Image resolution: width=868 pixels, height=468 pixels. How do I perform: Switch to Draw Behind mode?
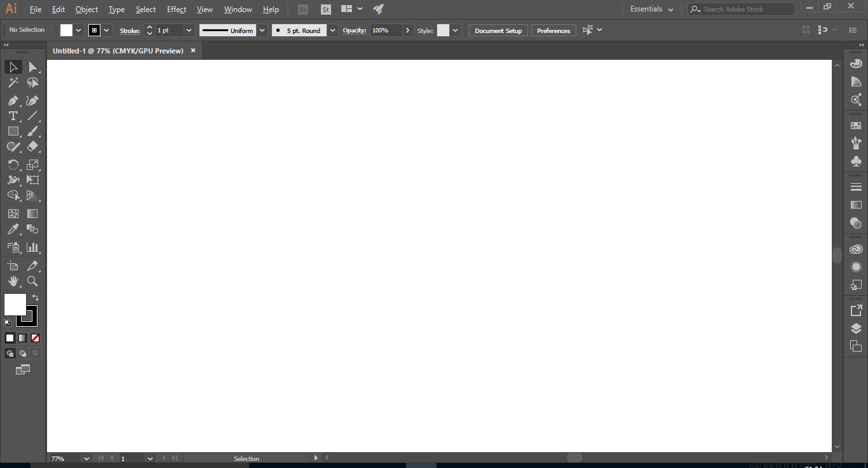23,354
